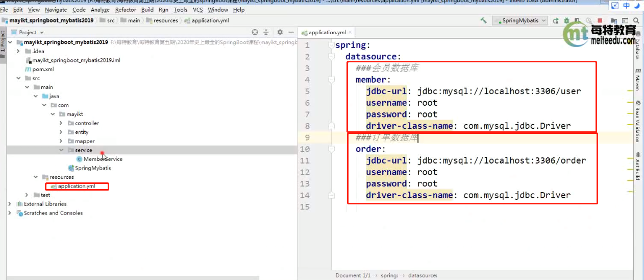This screenshot has width=644, height=280.
Task: Collapse the java folder arrow
Action: click(x=36, y=96)
